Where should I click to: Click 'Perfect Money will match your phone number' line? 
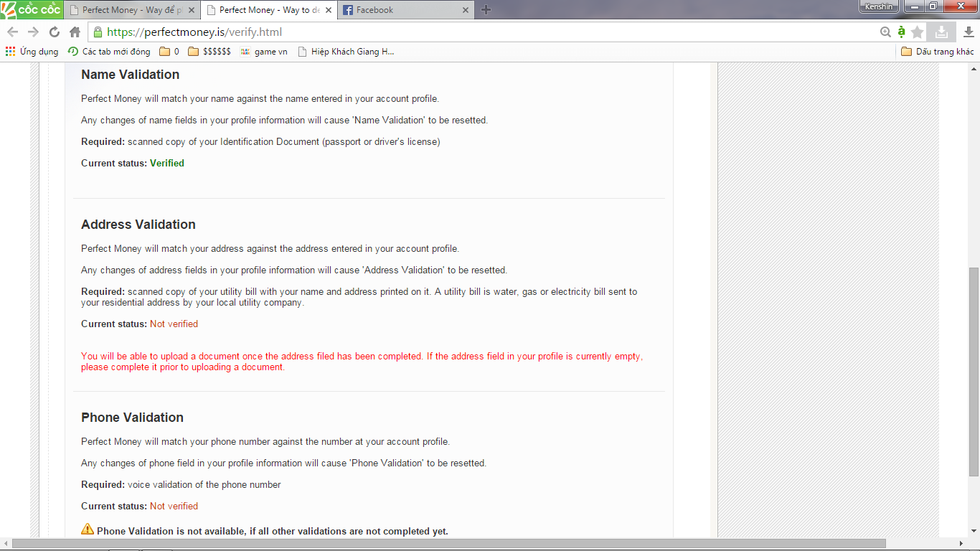[x=265, y=442]
